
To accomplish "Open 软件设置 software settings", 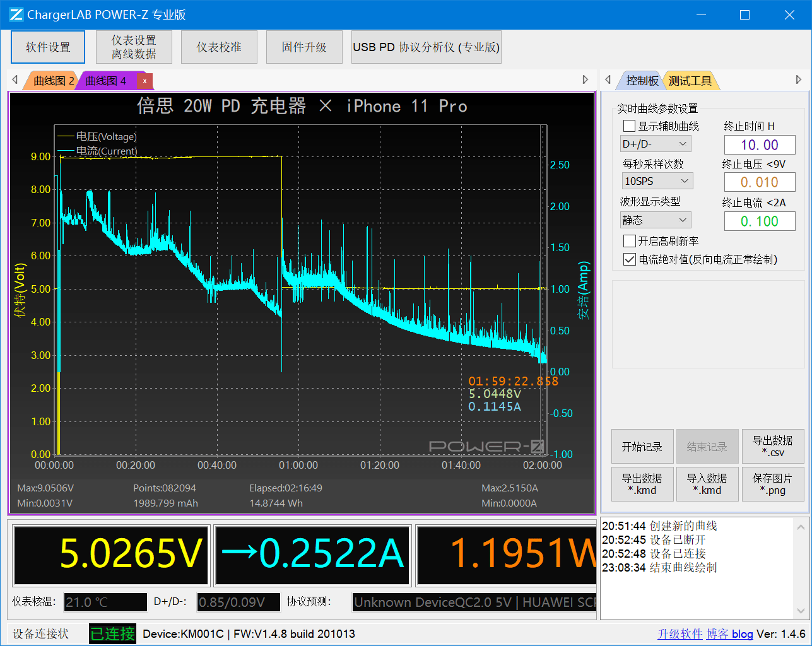I will point(48,47).
